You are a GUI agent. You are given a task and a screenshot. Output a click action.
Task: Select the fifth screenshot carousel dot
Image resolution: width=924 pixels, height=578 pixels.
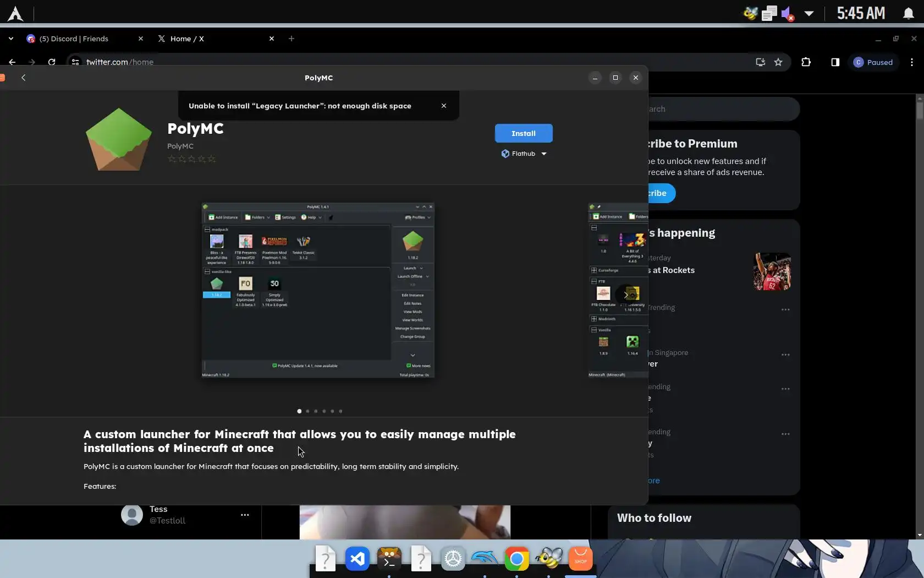[x=332, y=411]
